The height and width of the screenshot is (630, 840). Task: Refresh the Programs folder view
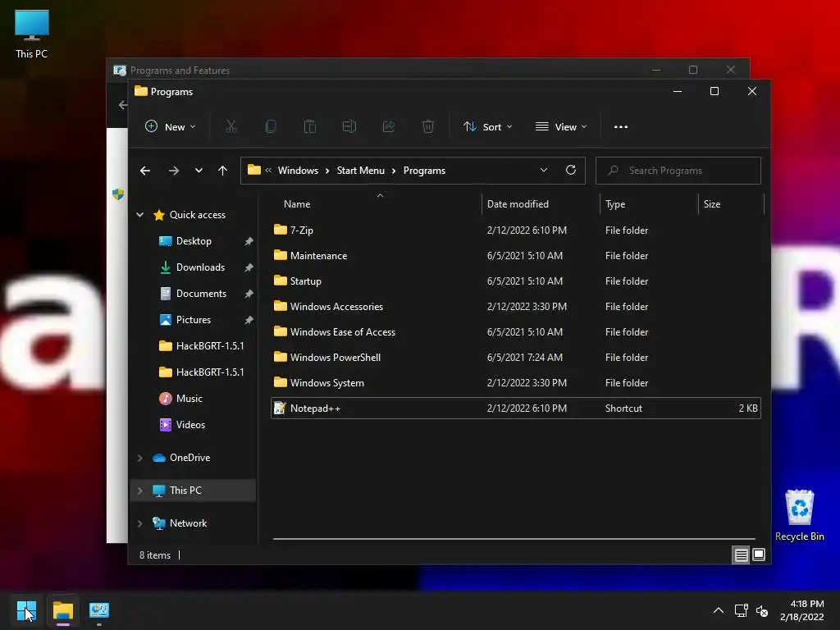(x=571, y=171)
